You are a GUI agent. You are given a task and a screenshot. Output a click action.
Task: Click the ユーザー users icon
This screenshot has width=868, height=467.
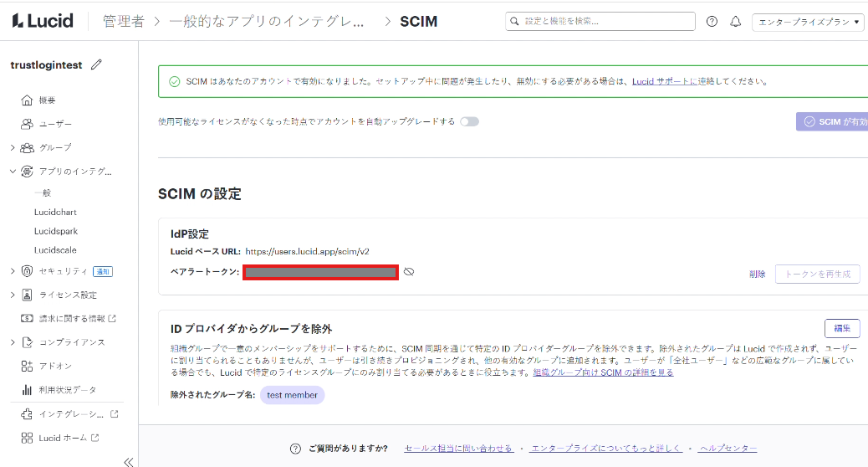[x=27, y=124]
